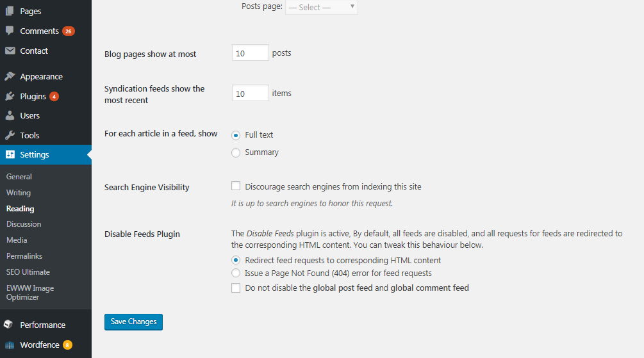Image resolution: width=644 pixels, height=358 pixels.
Task: Select the Summary radio button
Action: (x=236, y=152)
